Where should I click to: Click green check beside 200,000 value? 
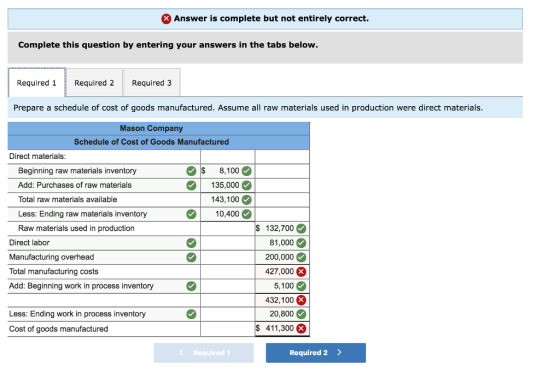(x=301, y=257)
